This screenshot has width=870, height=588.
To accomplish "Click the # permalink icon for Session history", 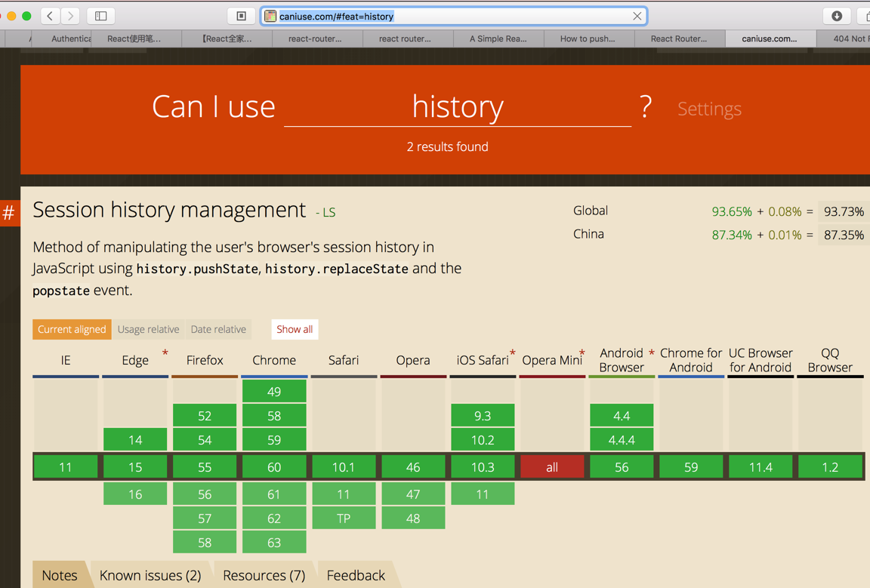I will [9, 212].
